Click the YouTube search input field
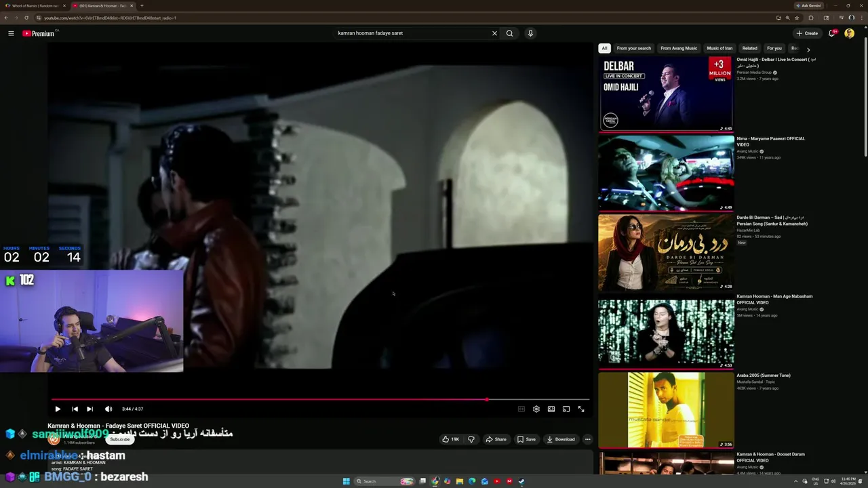868x488 pixels. pyautogui.click(x=412, y=33)
